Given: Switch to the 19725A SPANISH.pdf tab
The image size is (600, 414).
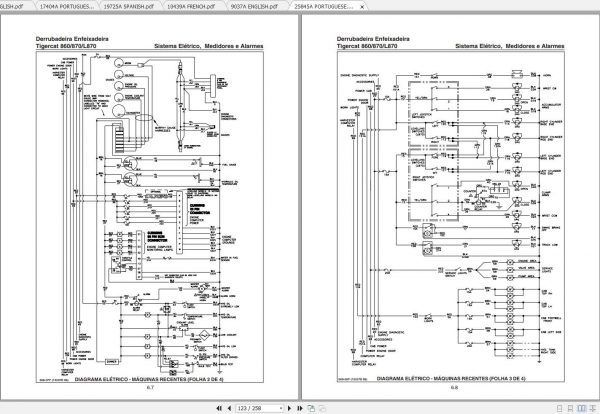Looking at the screenshot, I should tap(129, 7).
